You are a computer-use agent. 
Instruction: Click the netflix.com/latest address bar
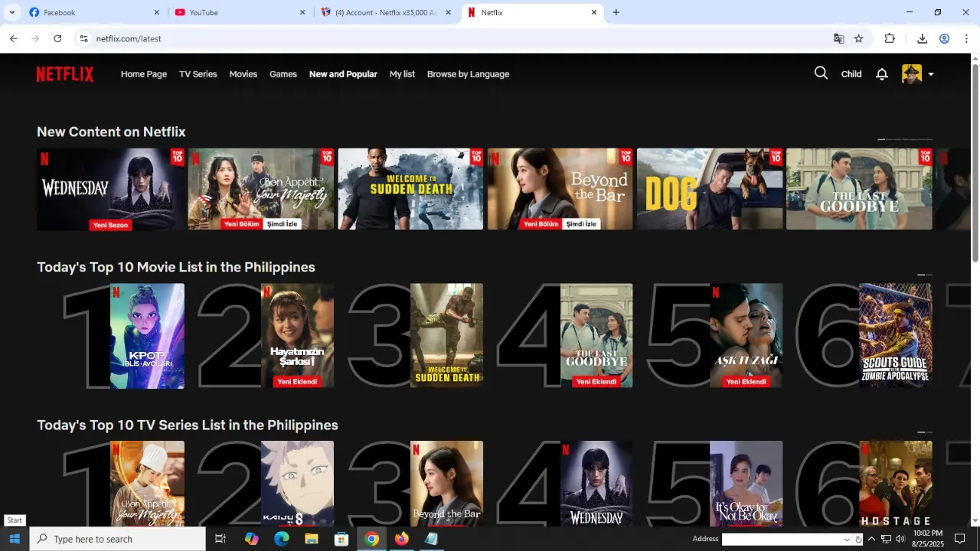point(459,38)
